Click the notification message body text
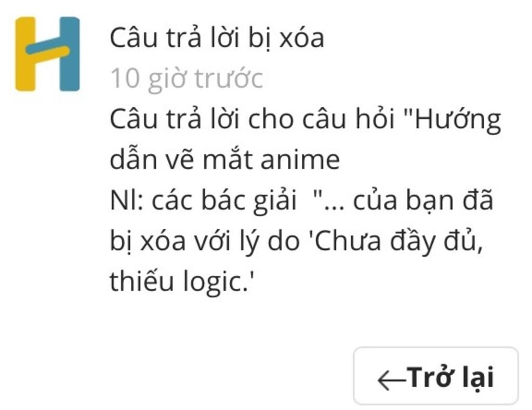This screenshot has height=410, width=532. coord(305,200)
